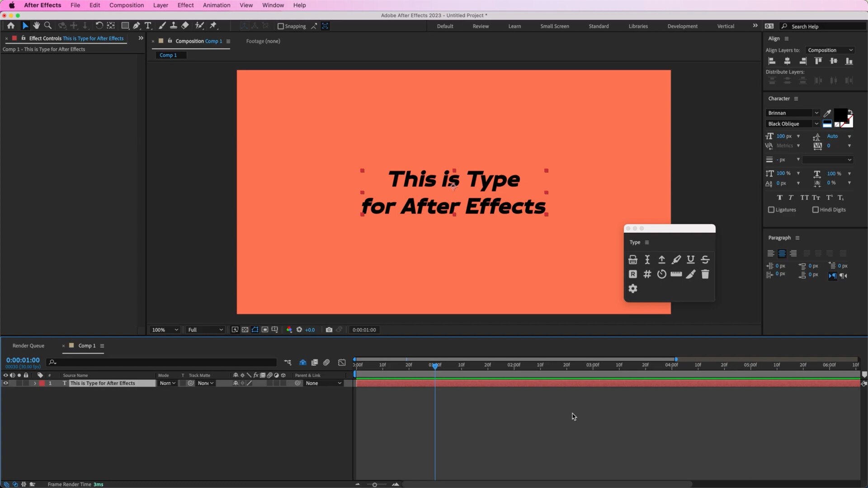Go to Home screen icon
This screenshot has width=868, height=488.
click(x=11, y=26)
